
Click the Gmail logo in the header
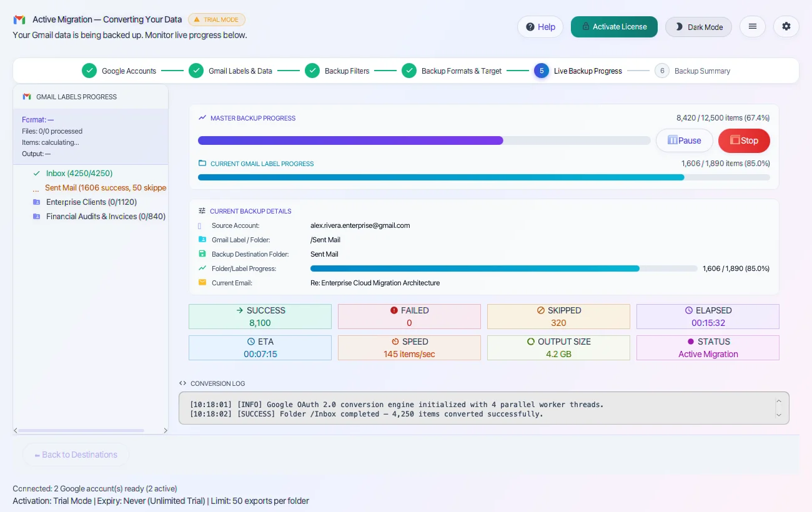tap(19, 19)
